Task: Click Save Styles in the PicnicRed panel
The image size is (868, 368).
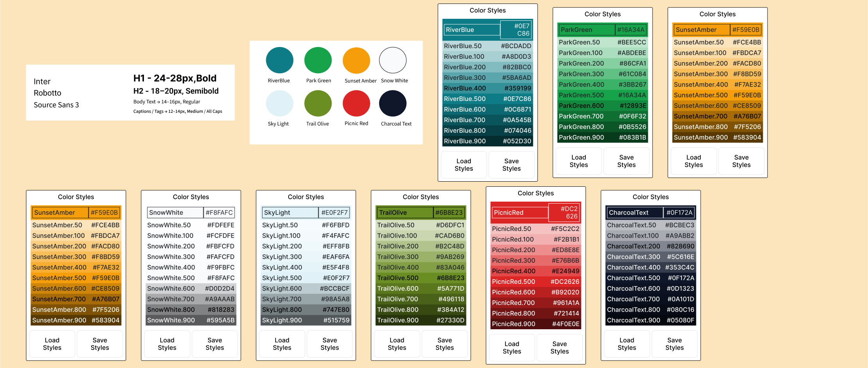Action: click(559, 348)
